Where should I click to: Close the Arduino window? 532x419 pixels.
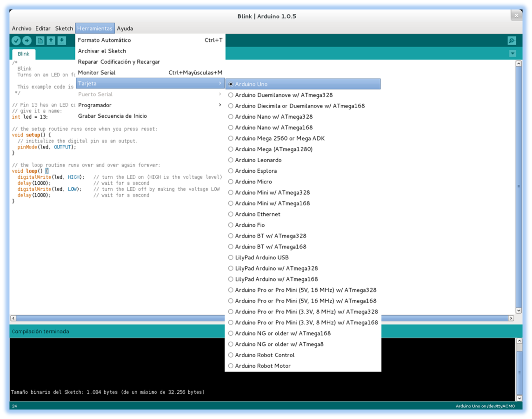coord(516,16)
